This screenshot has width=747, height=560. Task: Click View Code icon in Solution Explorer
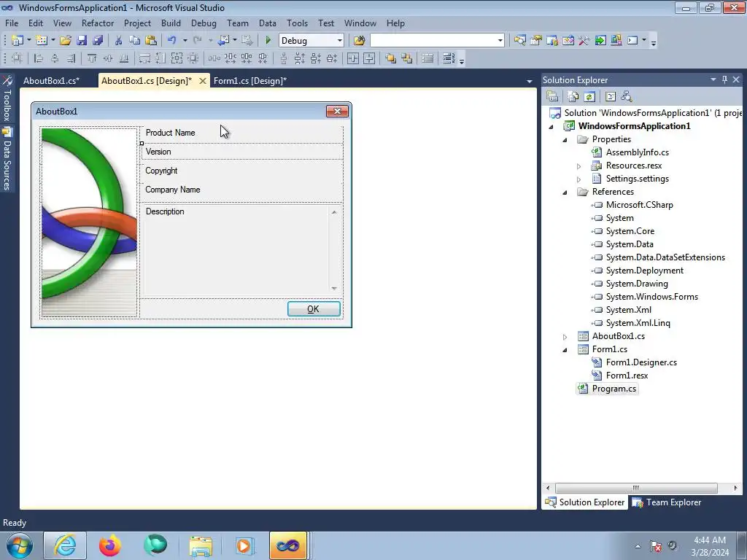tap(611, 97)
